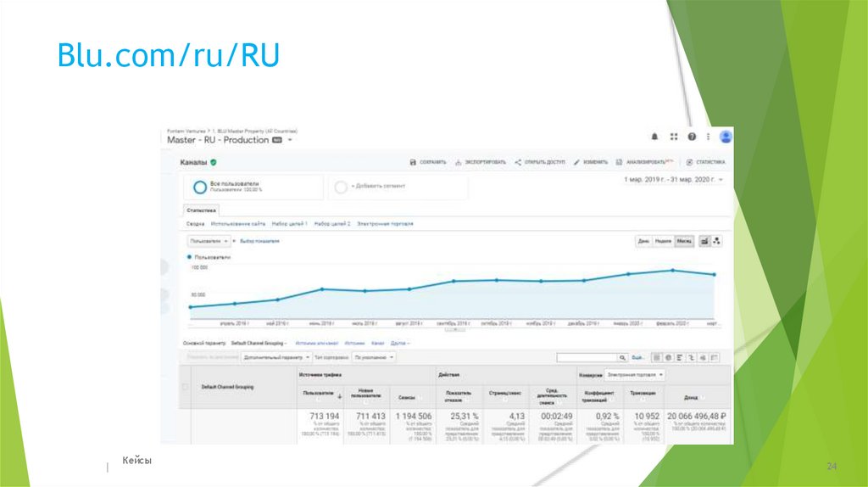The width and height of the screenshot is (868, 487).
Task: Open the Google apps grid icon
Action: (674, 137)
